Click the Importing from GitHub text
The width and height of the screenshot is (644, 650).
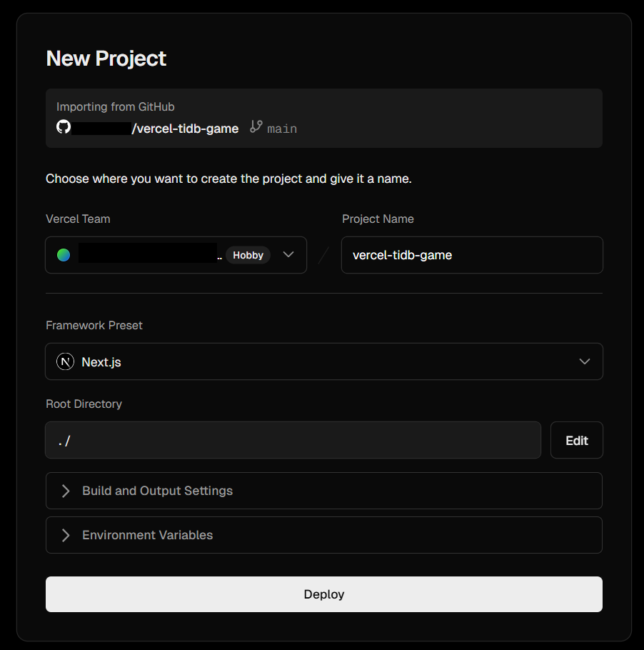click(115, 106)
